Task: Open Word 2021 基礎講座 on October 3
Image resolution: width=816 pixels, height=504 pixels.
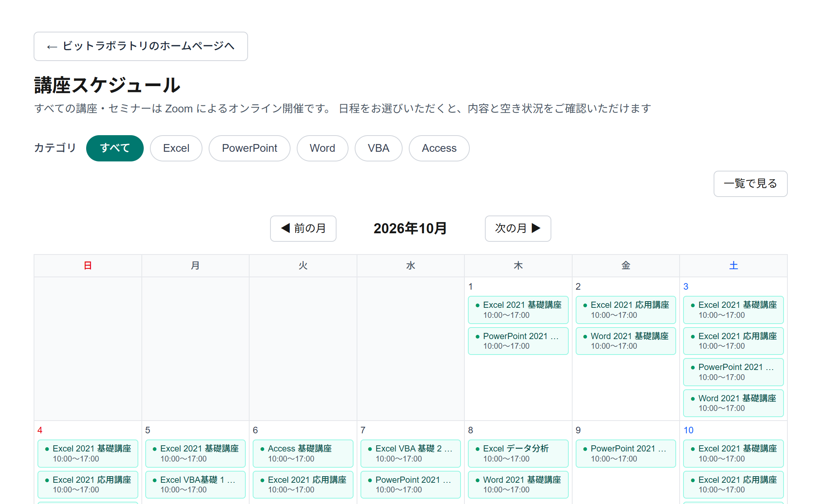Action: tap(733, 403)
